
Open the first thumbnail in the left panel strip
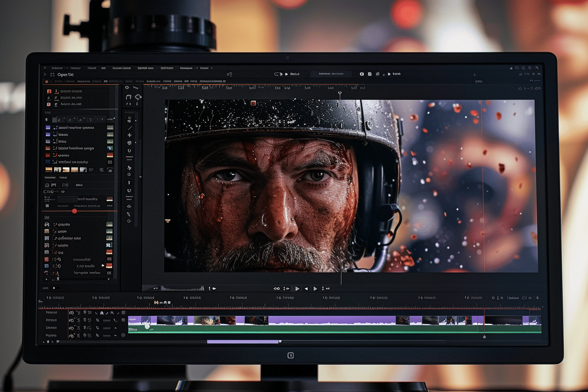point(49,170)
